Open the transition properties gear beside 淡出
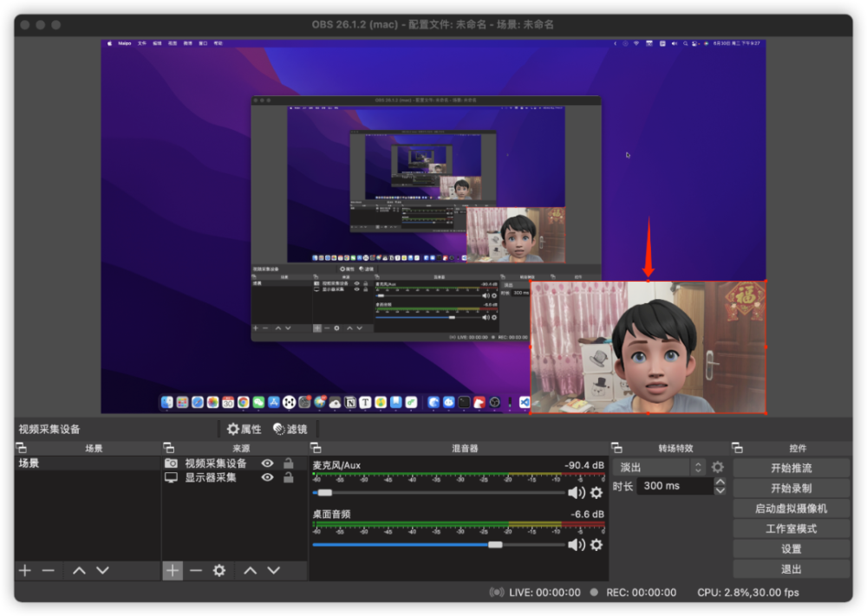Screen dimensions: 867x616 click(718, 467)
